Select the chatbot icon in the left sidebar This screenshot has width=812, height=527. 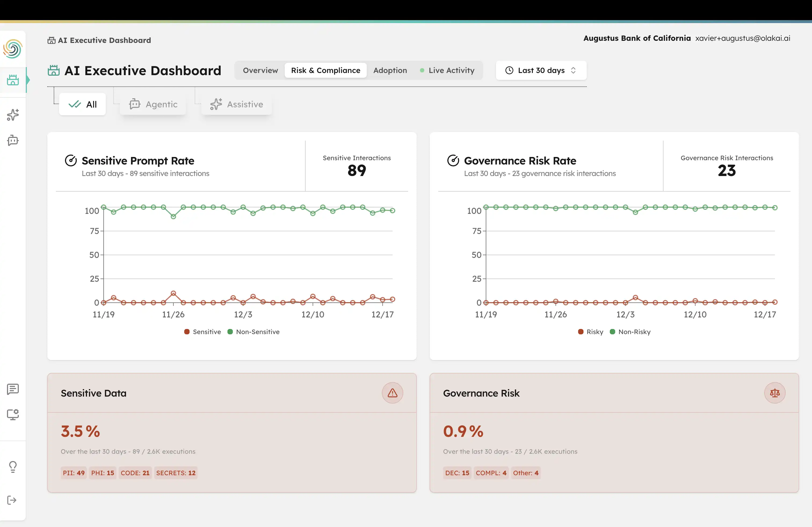[x=13, y=140]
